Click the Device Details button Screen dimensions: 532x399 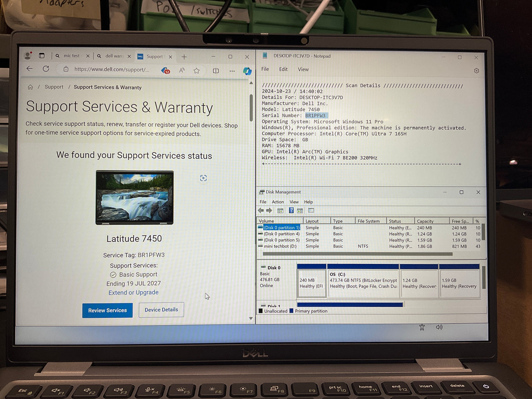161,310
